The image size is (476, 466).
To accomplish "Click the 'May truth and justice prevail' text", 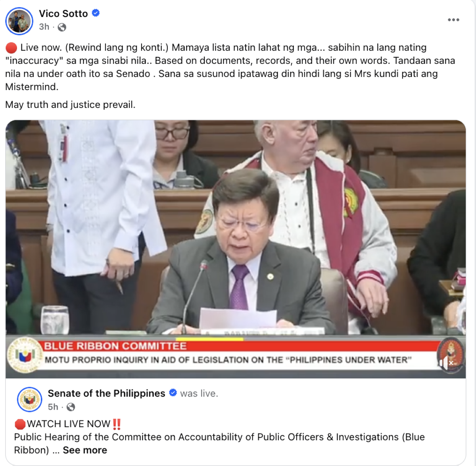I will pyautogui.click(x=70, y=105).
